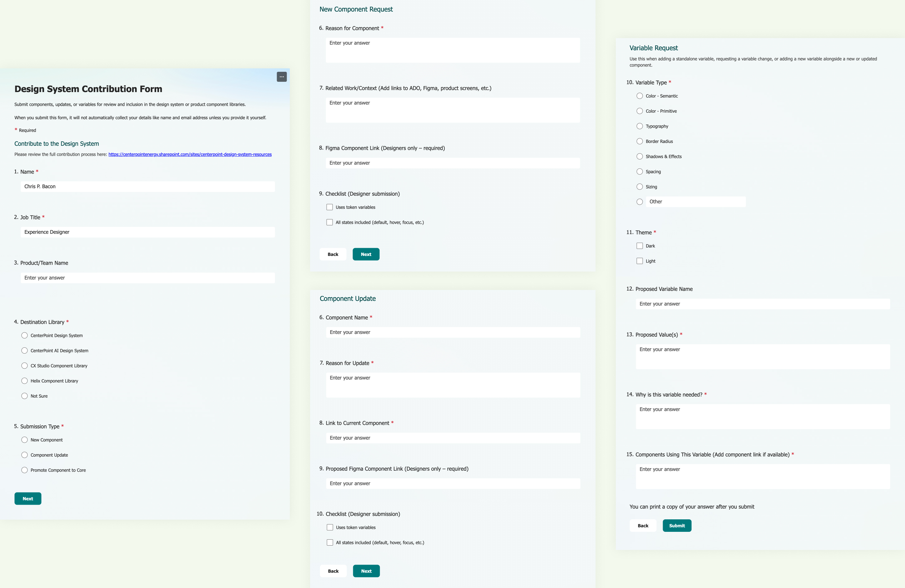Focus the Component Name input field
This screenshot has height=588, width=905.
pos(453,332)
